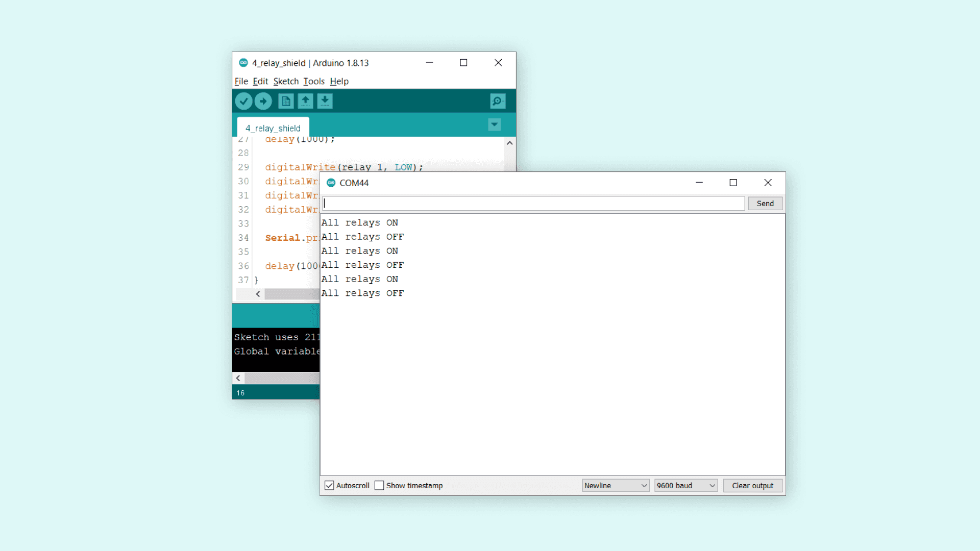The height and width of the screenshot is (551, 980).
Task: Open the Newline line-ending dropdown
Action: [616, 485]
